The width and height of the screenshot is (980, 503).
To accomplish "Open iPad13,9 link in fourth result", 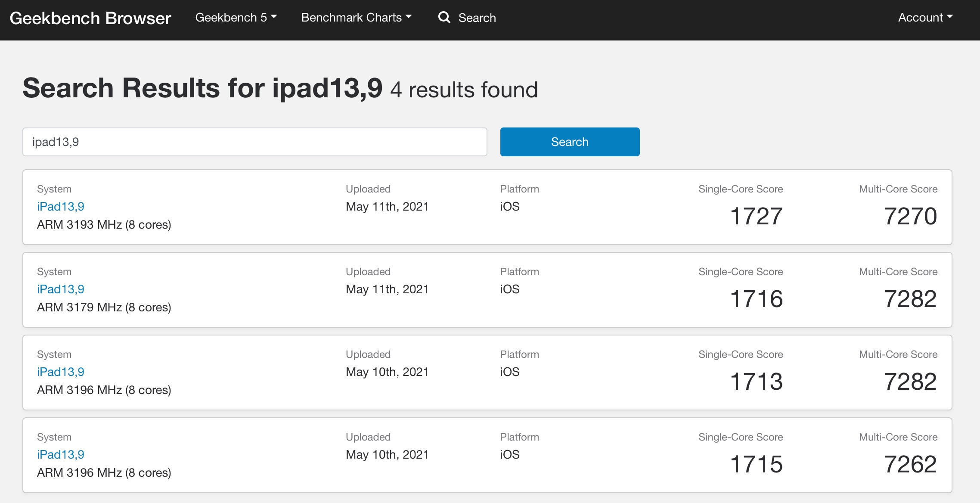I will 61,455.
